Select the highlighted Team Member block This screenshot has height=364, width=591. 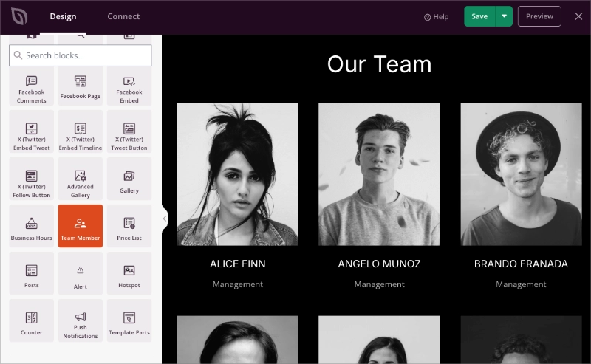pos(81,226)
